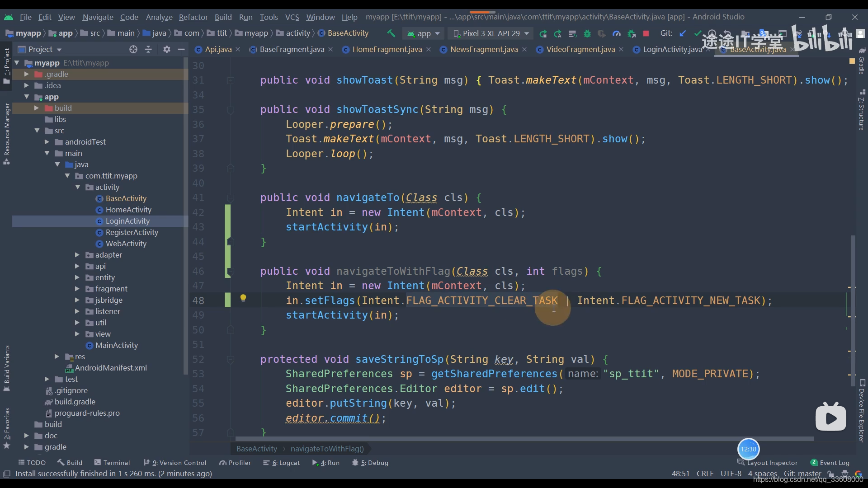The image size is (868, 488).
Task: Toggle the Build Variants side panel
Action: point(7,368)
